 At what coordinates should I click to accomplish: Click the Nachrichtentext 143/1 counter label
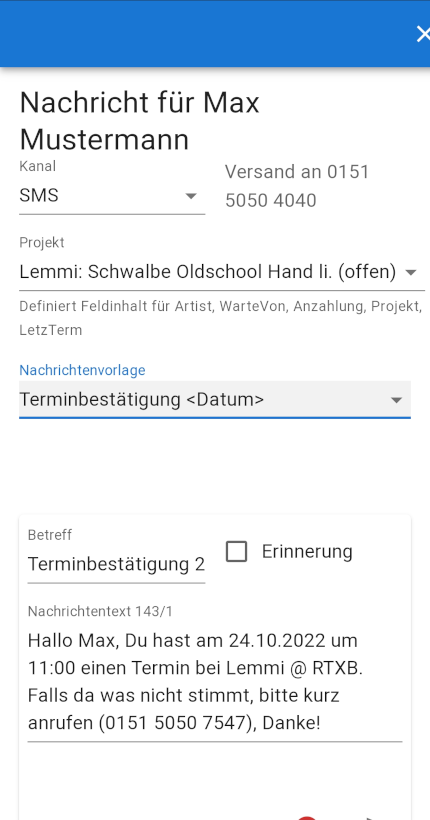pyautogui.click(x=100, y=611)
